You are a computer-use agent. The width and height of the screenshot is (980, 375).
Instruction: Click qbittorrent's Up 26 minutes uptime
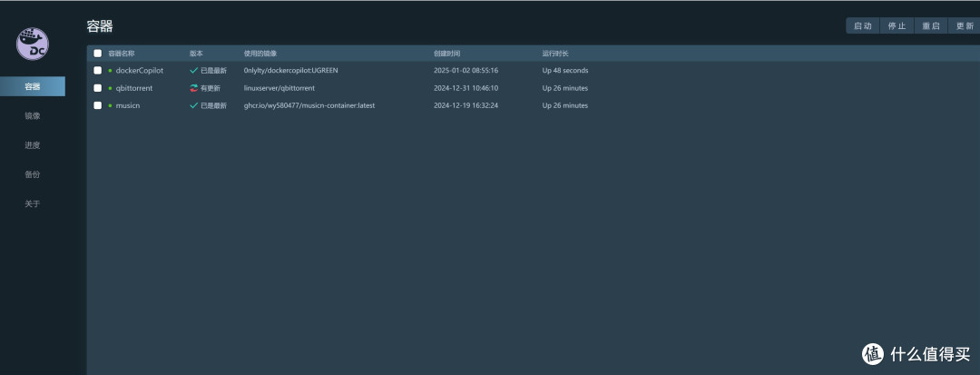(x=565, y=88)
